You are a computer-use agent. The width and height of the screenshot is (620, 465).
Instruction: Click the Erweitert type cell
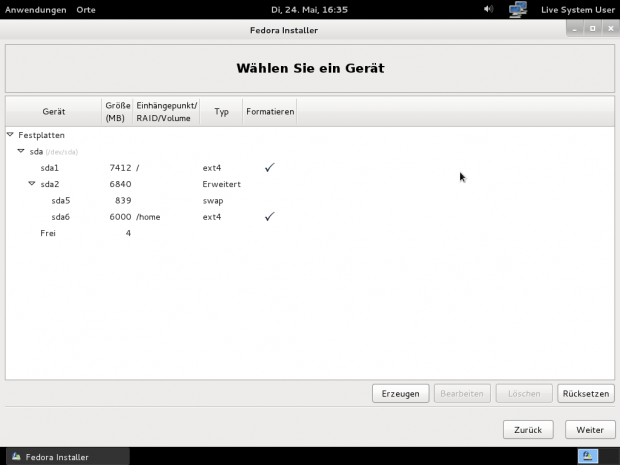[x=221, y=184]
